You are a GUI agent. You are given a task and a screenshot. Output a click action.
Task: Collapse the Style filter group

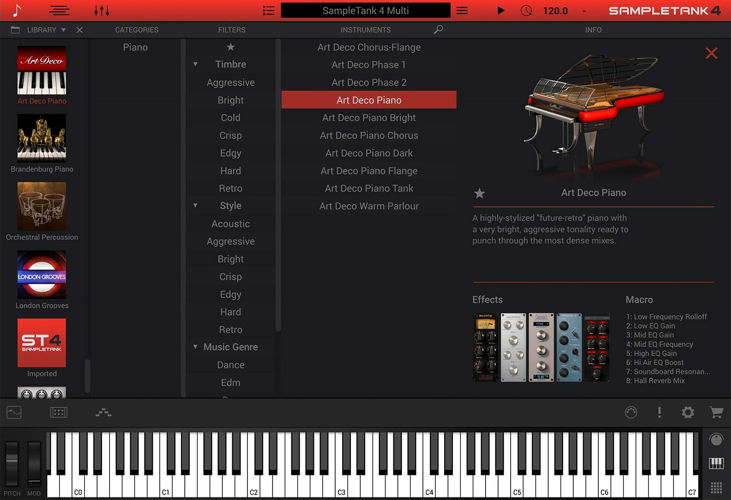(196, 206)
